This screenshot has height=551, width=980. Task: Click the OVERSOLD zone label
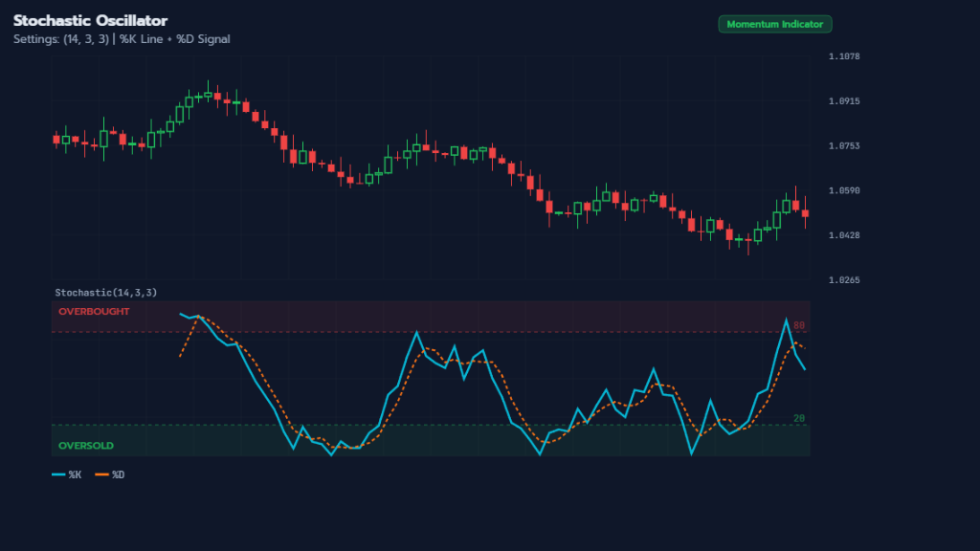[x=85, y=445]
